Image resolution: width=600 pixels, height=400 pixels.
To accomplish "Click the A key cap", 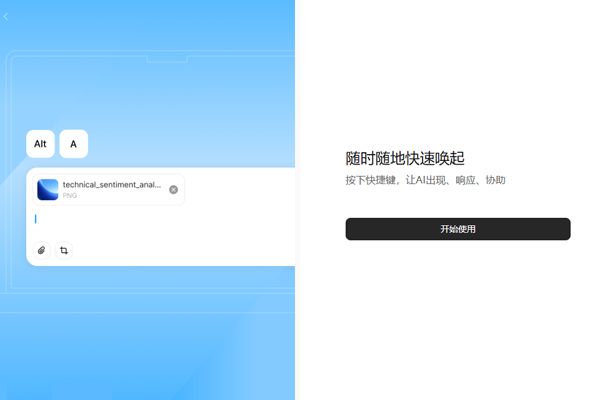I will click(x=73, y=144).
